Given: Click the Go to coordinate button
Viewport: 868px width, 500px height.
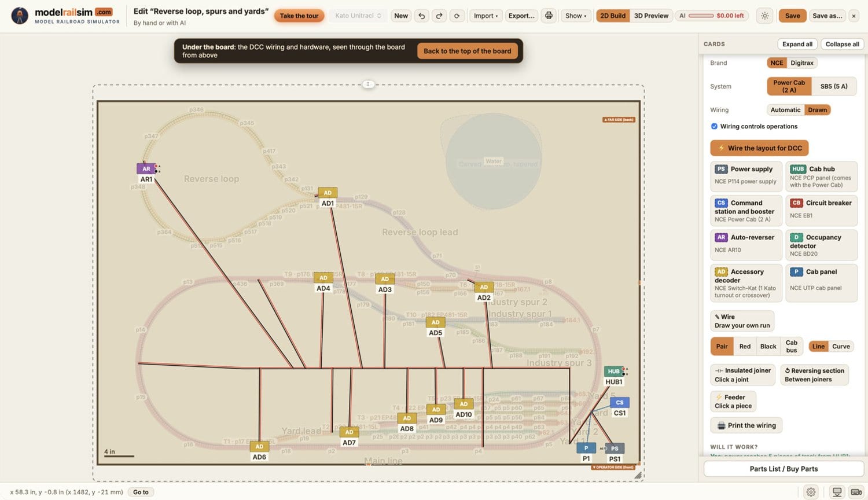Looking at the screenshot, I should coord(141,492).
